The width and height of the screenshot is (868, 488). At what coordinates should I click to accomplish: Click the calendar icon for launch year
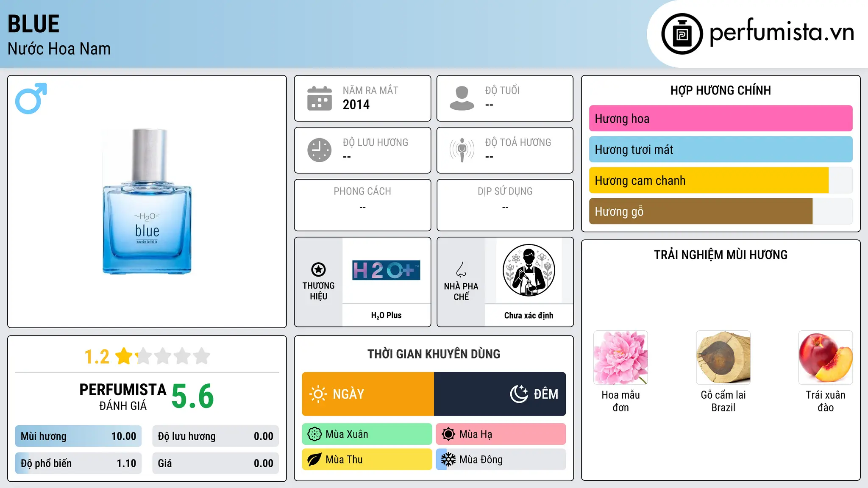click(320, 98)
